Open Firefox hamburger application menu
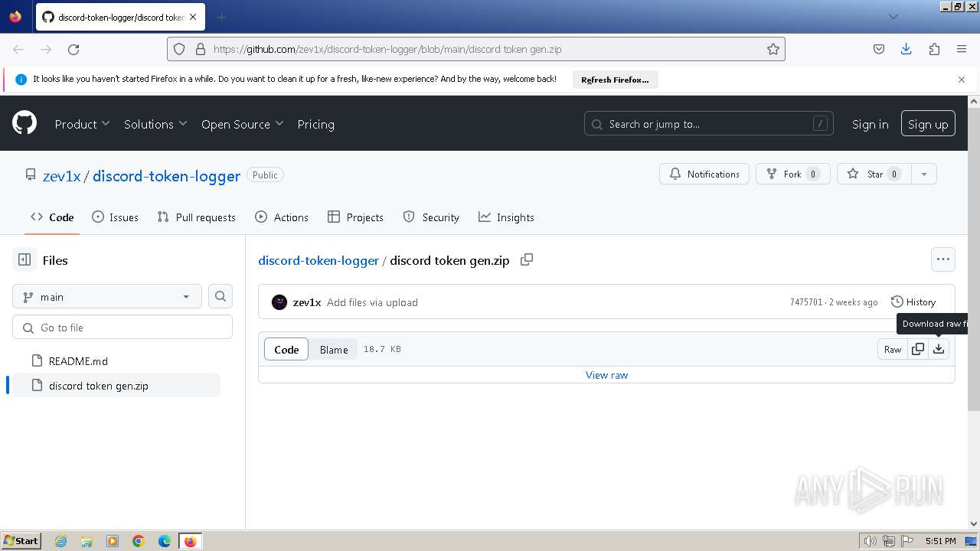The width and height of the screenshot is (980, 551). [962, 49]
